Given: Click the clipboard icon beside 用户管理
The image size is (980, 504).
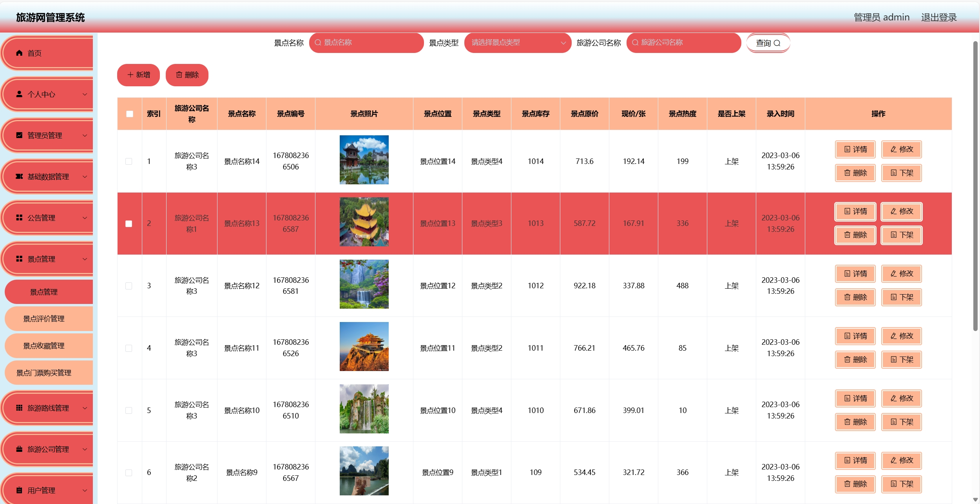Looking at the screenshot, I should coord(19,490).
